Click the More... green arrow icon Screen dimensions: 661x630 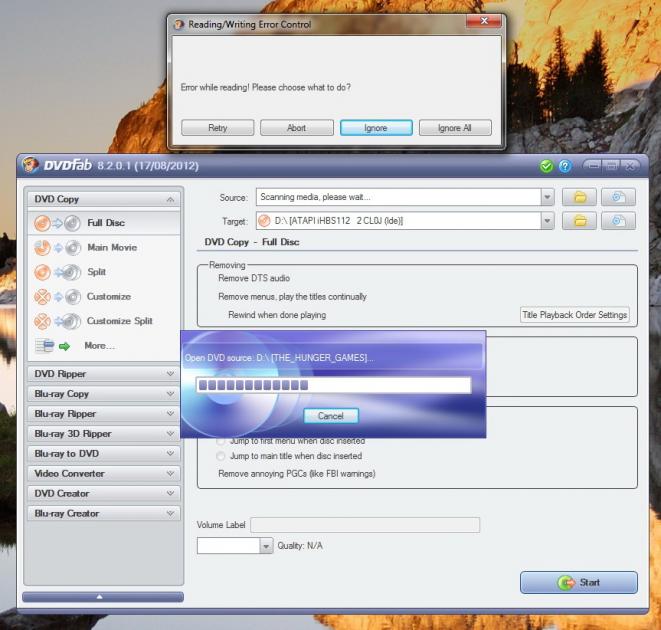[x=64, y=346]
